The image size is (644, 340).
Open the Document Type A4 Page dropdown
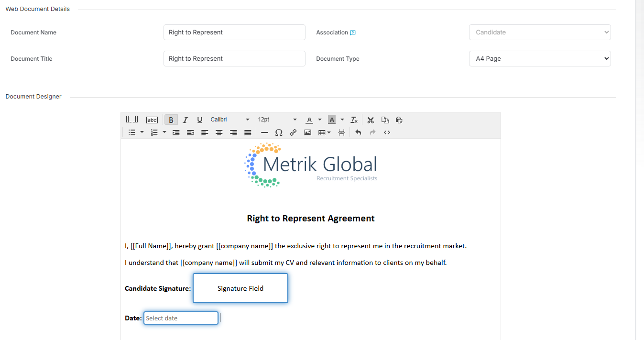pos(540,59)
